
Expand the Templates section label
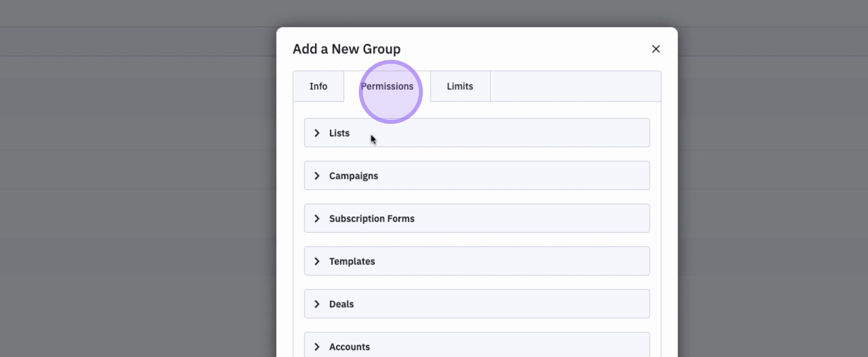click(x=352, y=261)
